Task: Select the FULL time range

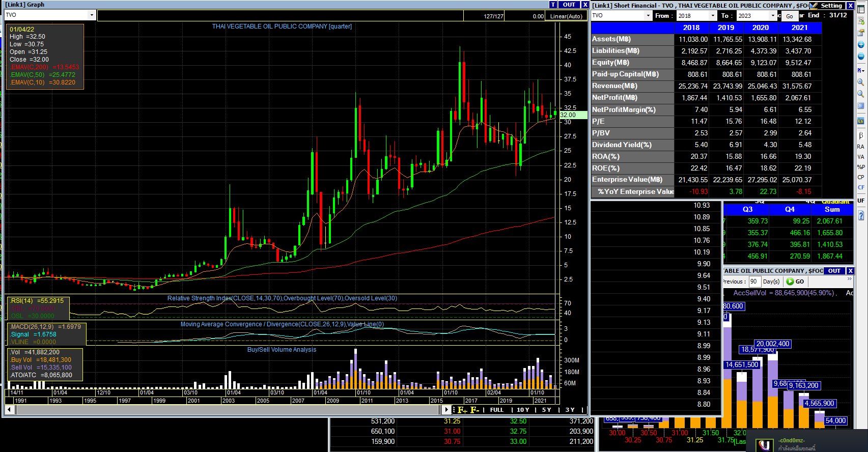Action: 497,410
